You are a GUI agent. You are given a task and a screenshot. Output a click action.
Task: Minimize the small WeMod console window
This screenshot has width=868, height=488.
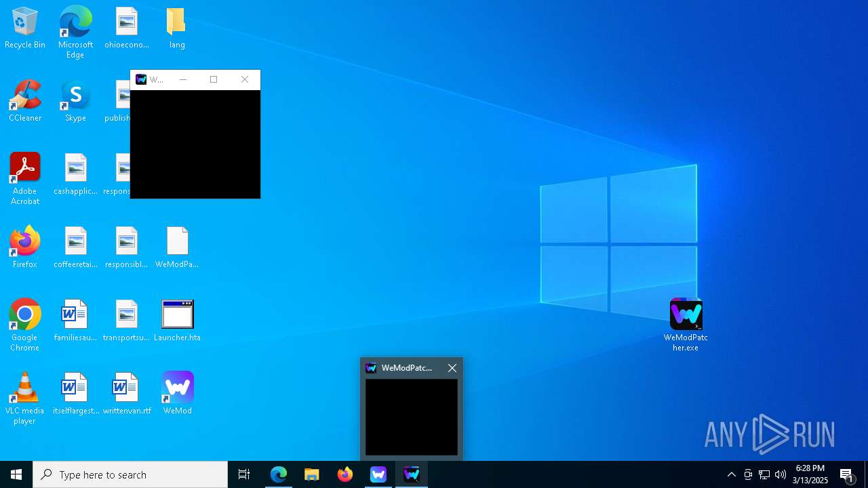(182, 79)
